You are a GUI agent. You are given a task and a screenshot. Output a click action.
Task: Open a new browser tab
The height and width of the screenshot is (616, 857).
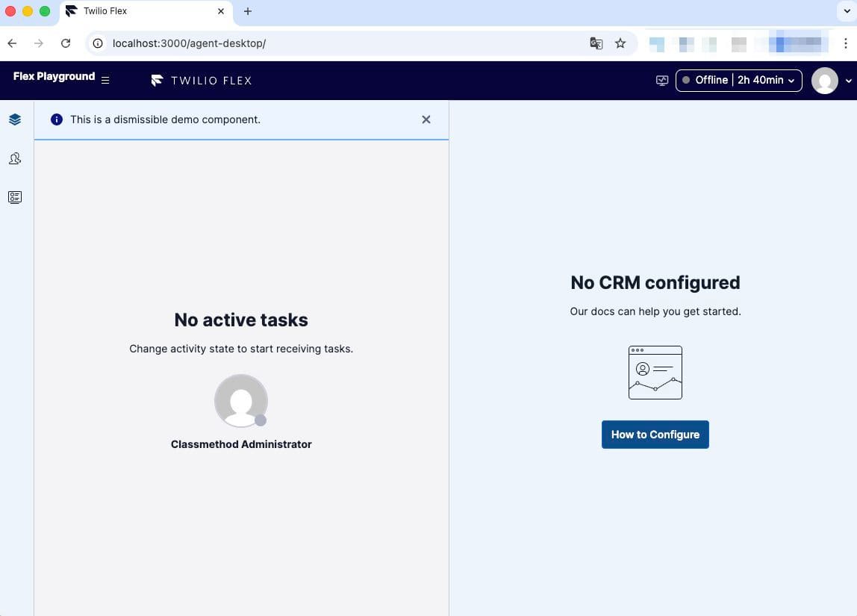coord(248,11)
